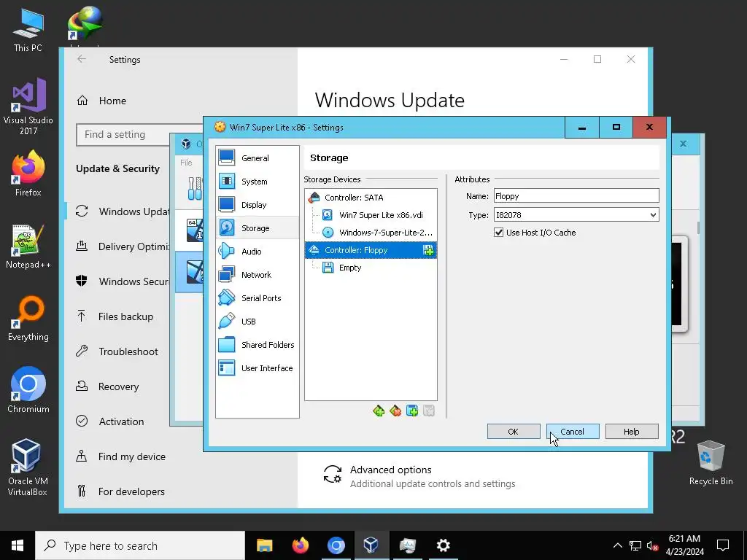
Task: Open Everything desktop shortcut
Action: point(28,319)
